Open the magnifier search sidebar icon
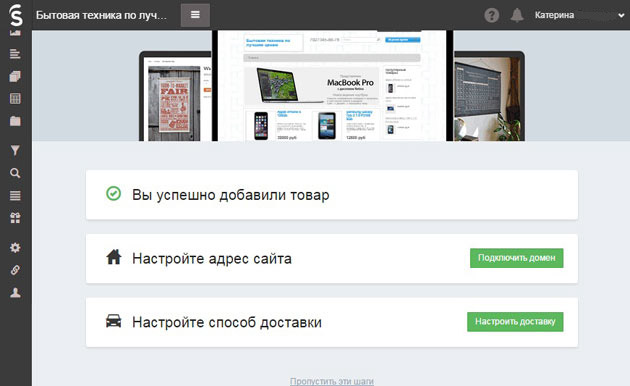 coord(15,173)
